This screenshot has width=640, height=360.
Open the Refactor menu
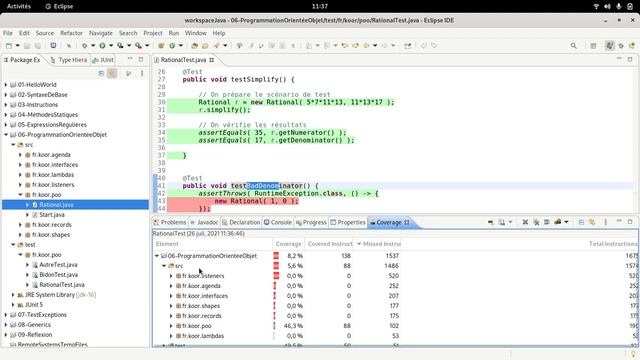coord(71,33)
